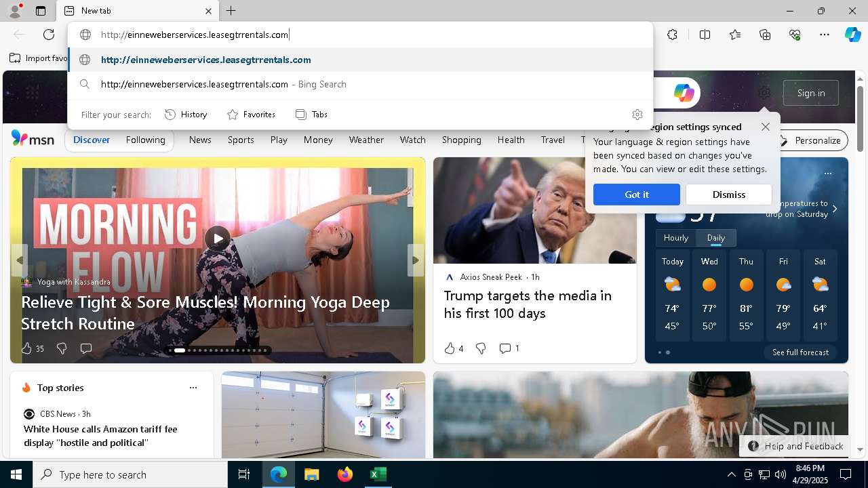Viewport: 868px width, 488px height.
Task: Open the Weather menu item
Action: click(366, 140)
